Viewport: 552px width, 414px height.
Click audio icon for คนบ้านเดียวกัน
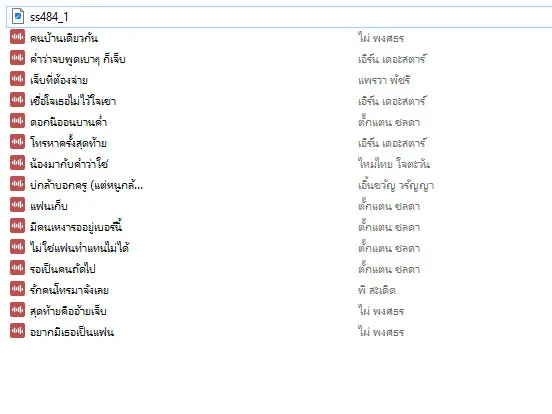17,37
